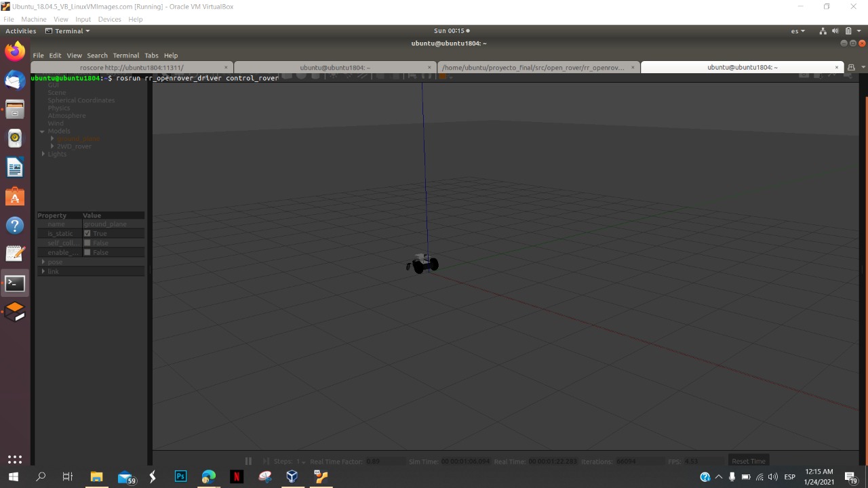Close the roscore terminal tab
The width and height of the screenshot is (868, 488).
226,67
